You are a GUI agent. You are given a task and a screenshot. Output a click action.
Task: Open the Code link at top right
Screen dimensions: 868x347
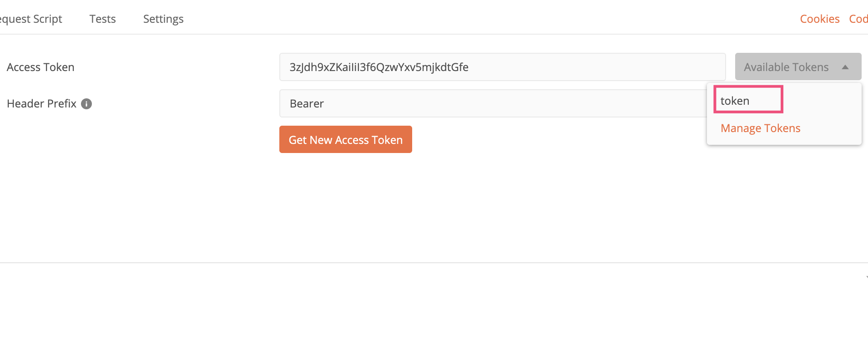coord(858,19)
